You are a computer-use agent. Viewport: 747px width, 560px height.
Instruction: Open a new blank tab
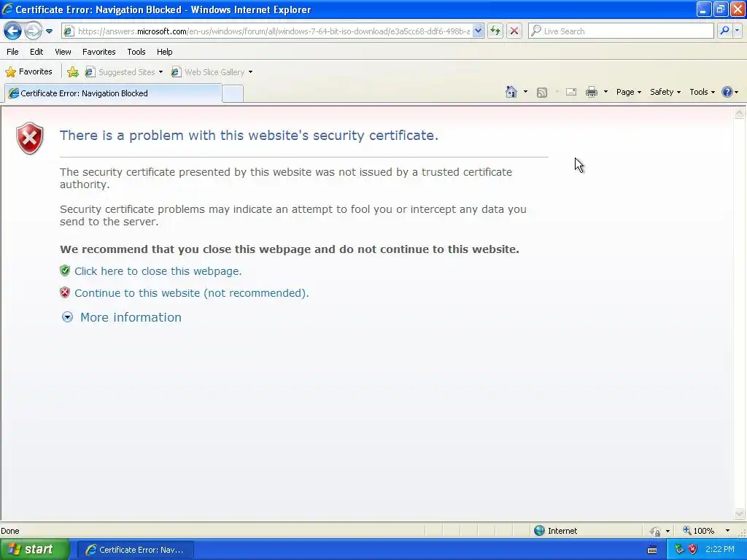[x=233, y=93]
